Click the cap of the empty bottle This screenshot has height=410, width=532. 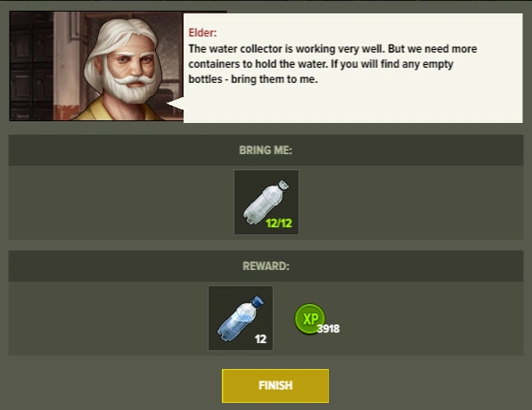(283, 185)
